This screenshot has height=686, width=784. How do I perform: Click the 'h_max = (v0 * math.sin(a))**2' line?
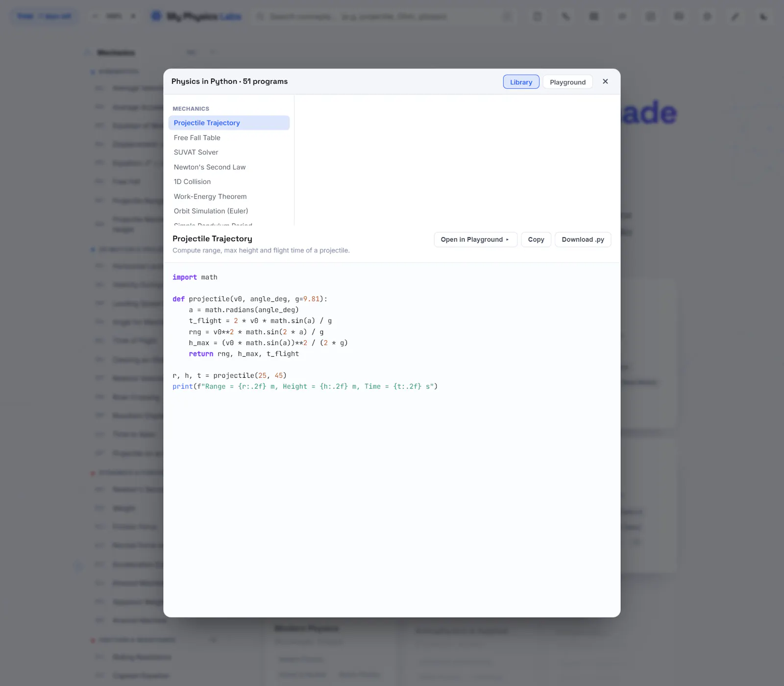268,343
